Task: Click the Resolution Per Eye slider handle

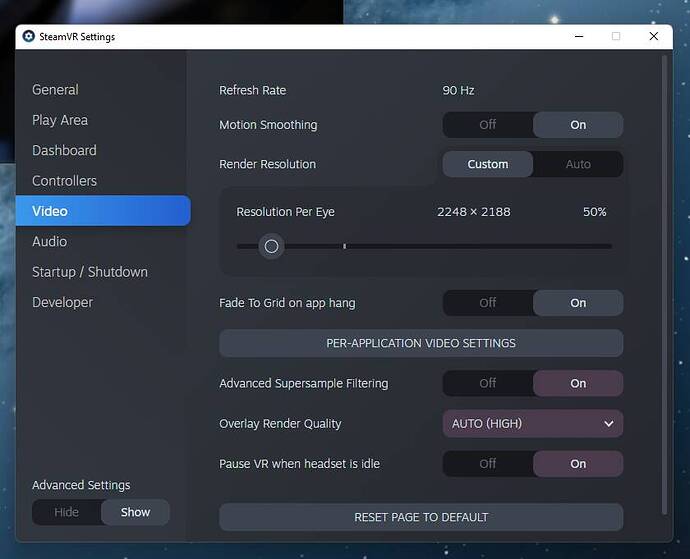Action: (x=272, y=246)
